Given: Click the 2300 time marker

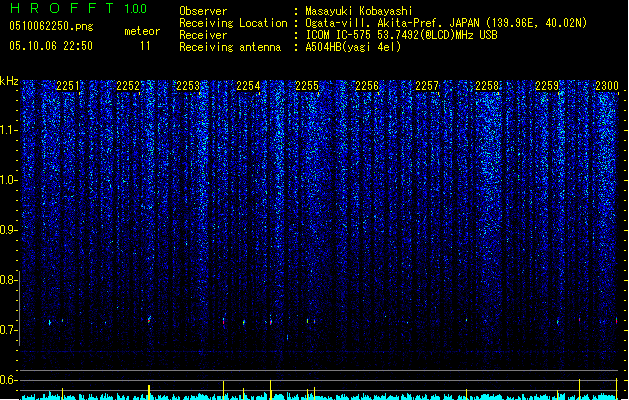Looking at the screenshot, I should click(x=607, y=86).
